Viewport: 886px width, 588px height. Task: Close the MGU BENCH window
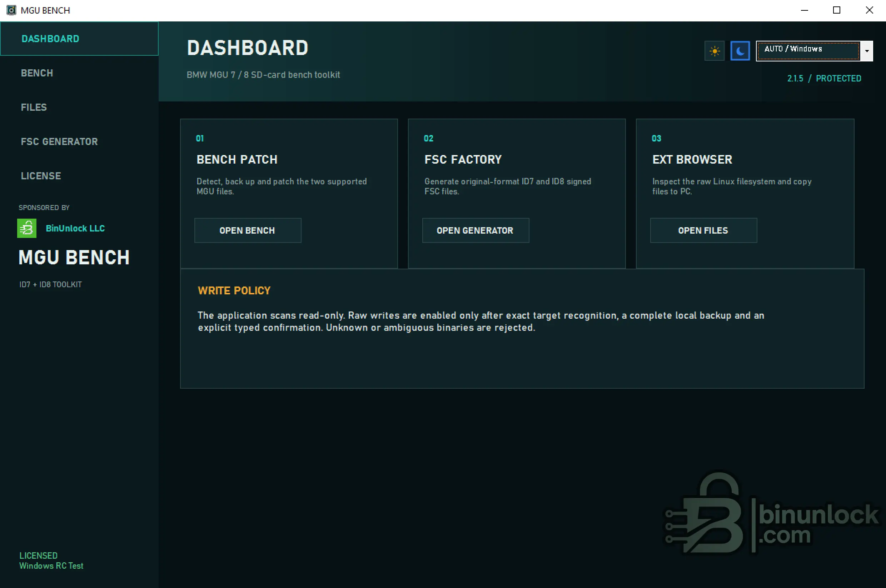point(869,10)
